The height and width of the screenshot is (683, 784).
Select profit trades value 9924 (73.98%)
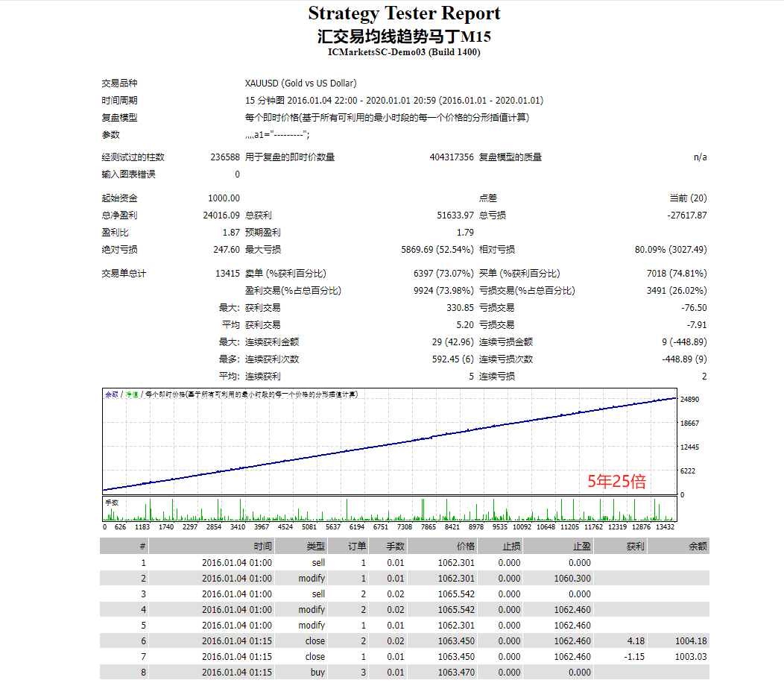point(443,291)
